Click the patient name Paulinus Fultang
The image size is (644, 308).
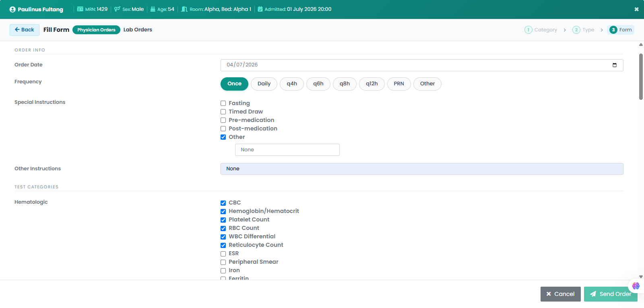[40, 9]
